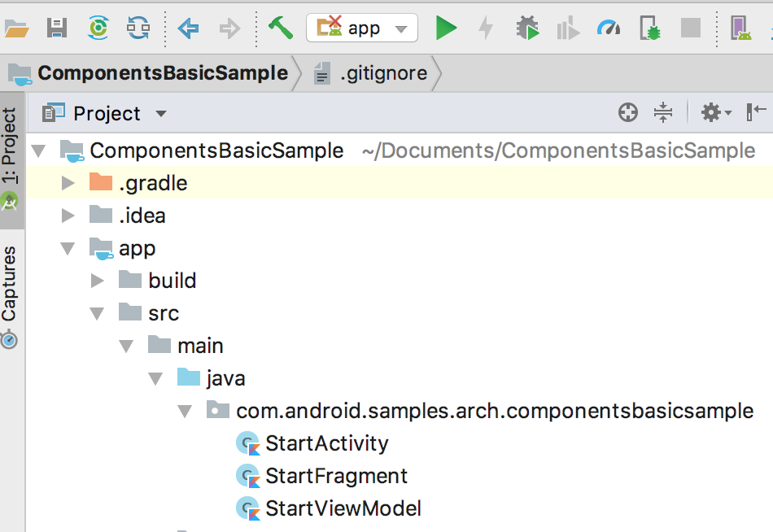This screenshot has height=532, width=773.
Task: Click the Android Studio icon on the left stripe
Action: point(10,201)
